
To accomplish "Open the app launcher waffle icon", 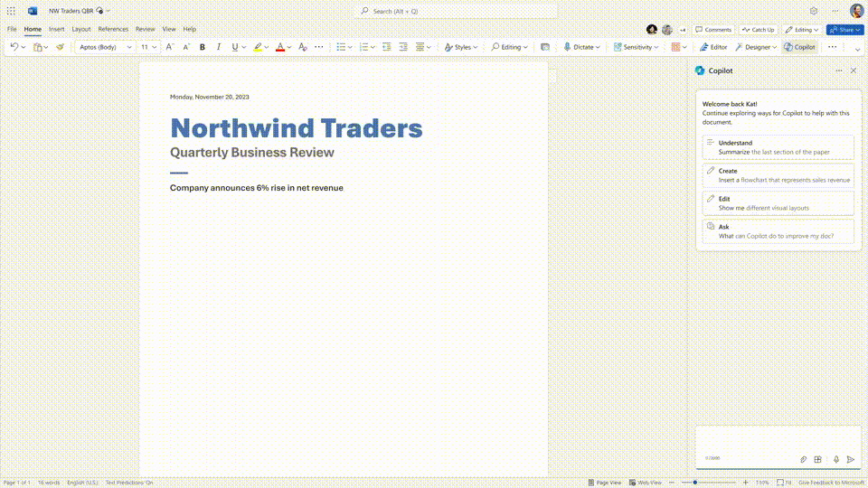I will click(11, 11).
